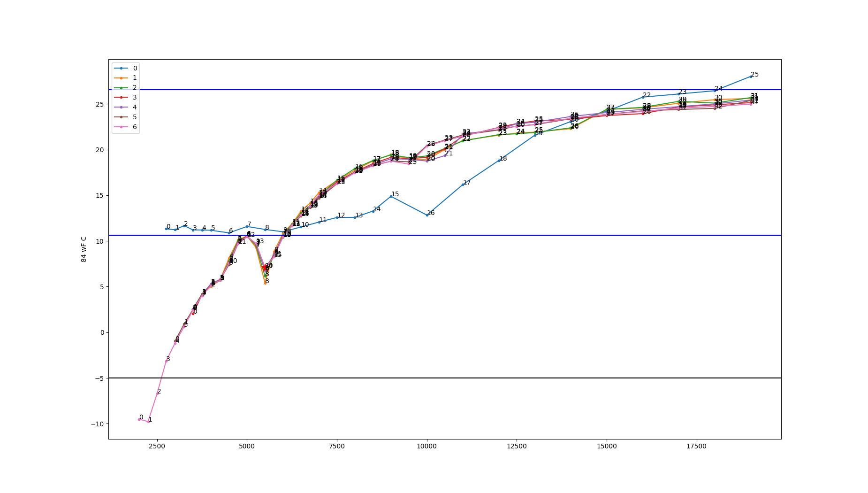The image size is (868, 493).
Task: Click the orange line sample for legend entry 1
Action: (121, 78)
